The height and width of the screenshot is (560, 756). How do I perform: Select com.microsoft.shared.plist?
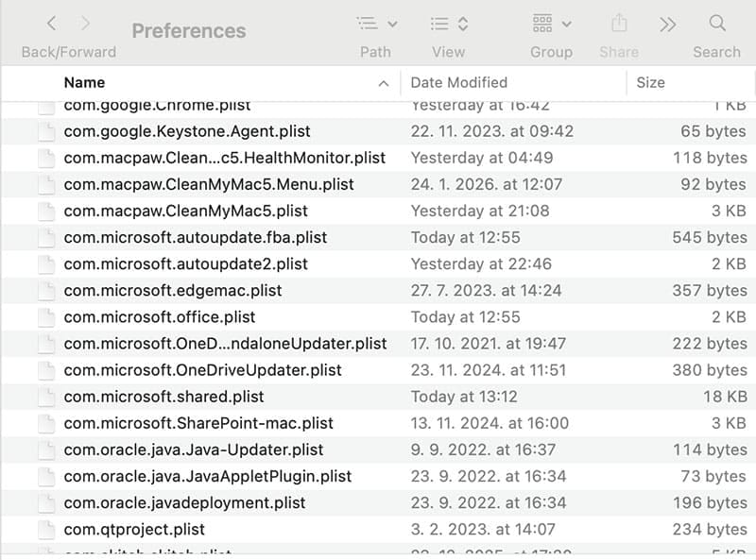[163, 396]
